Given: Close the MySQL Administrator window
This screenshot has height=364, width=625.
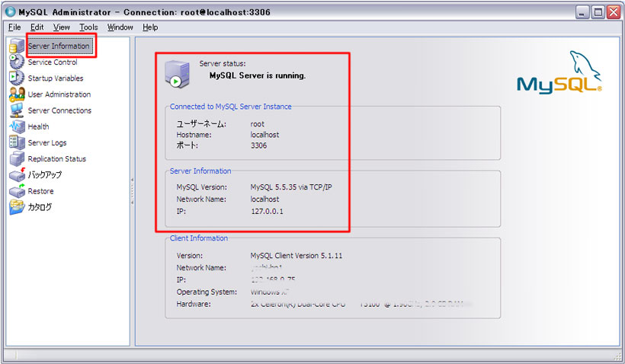Looking at the screenshot, I should 613,12.
